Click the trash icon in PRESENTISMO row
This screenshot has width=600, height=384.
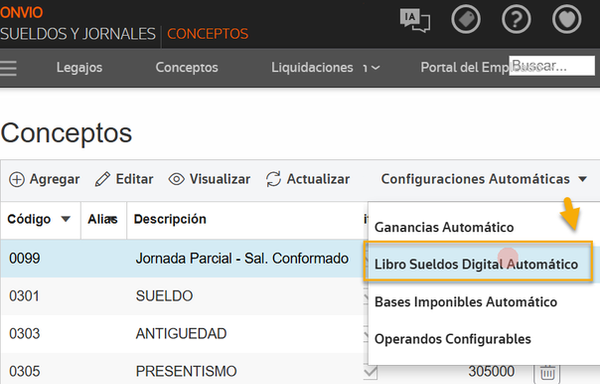point(547,373)
